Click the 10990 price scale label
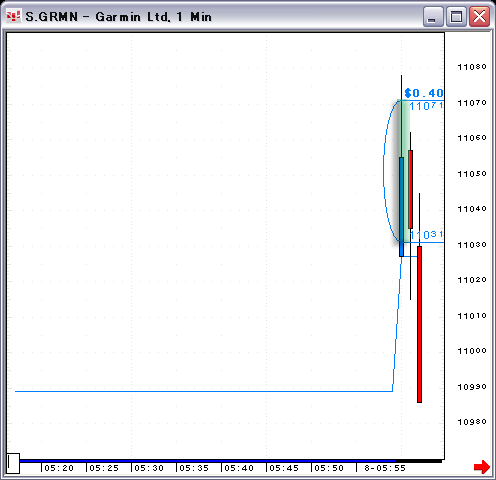496x480 pixels. click(x=472, y=387)
